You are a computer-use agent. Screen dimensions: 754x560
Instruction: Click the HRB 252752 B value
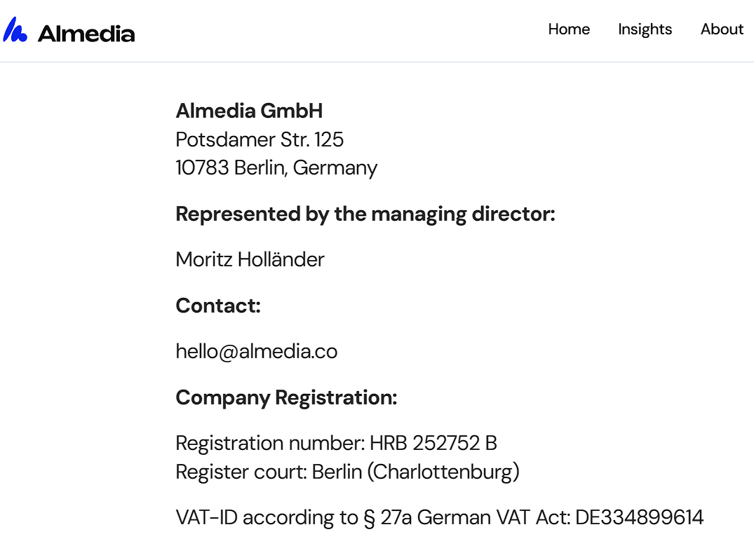pos(433,443)
